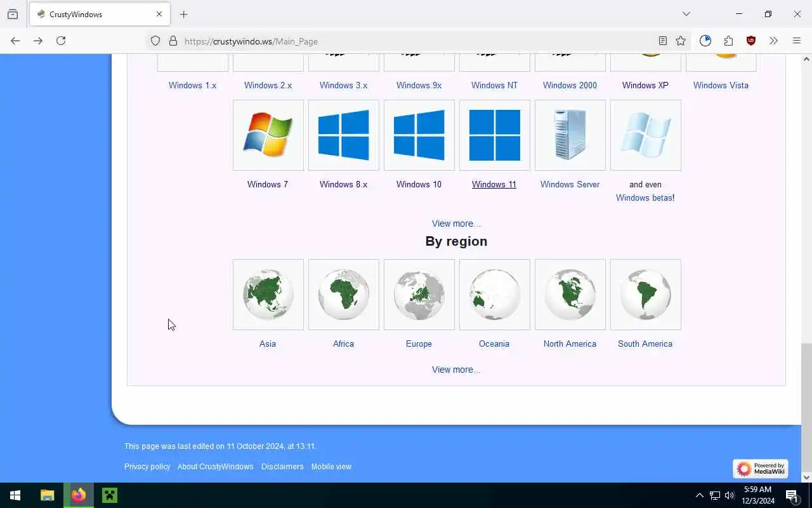This screenshot has height=508, width=812.
Task: Reload the current page
Action: coord(61,41)
